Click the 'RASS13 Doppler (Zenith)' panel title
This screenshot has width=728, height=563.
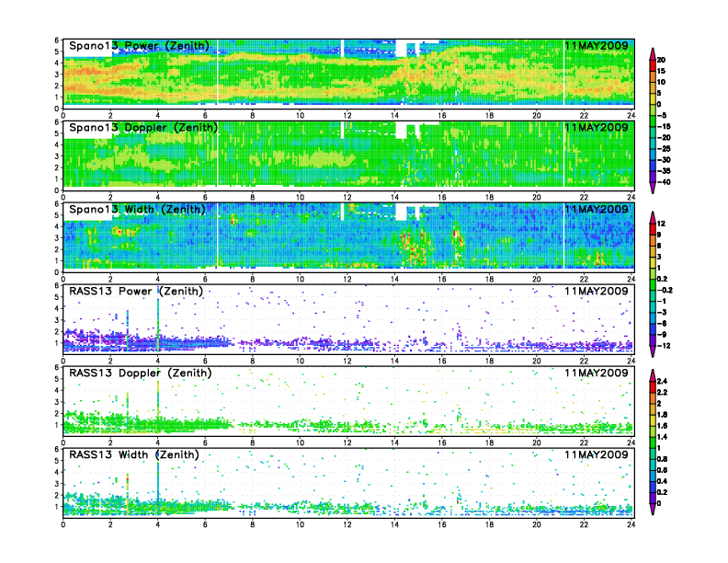[x=141, y=373]
